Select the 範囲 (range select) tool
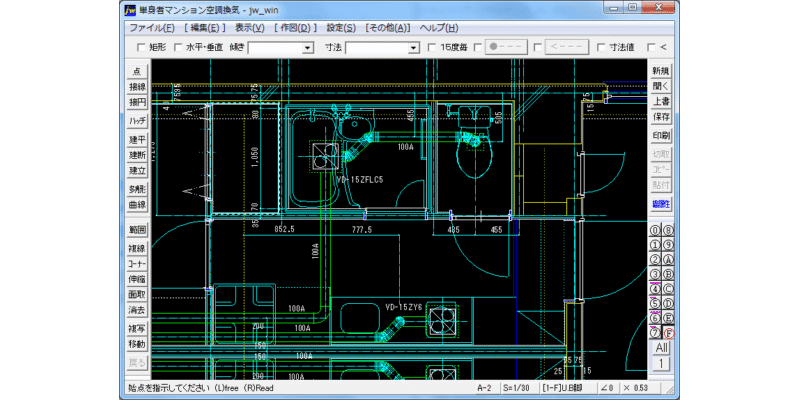The image size is (800, 400). coord(137,230)
